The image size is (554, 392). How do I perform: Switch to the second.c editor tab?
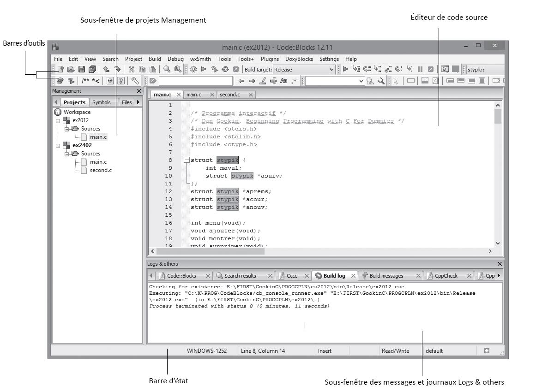click(230, 95)
